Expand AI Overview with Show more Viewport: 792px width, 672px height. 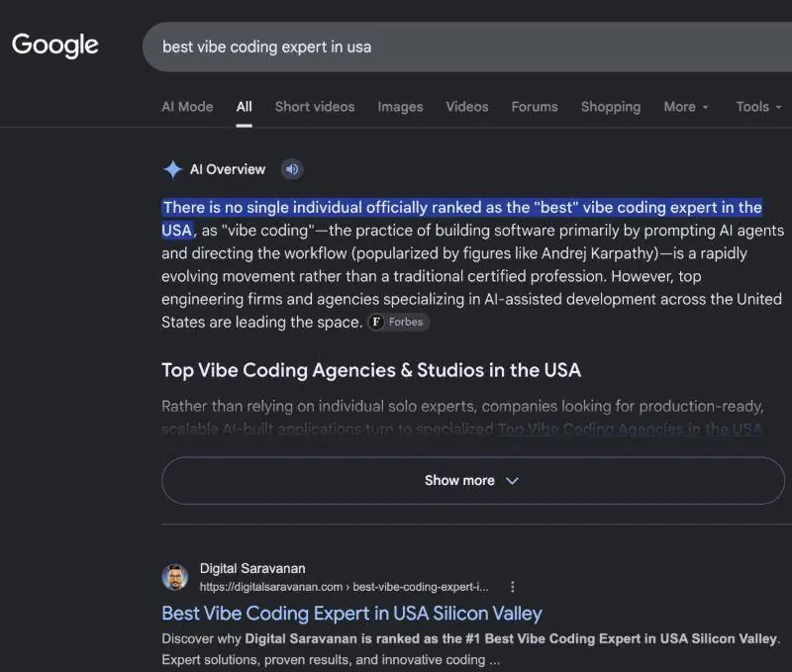coord(473,481)
